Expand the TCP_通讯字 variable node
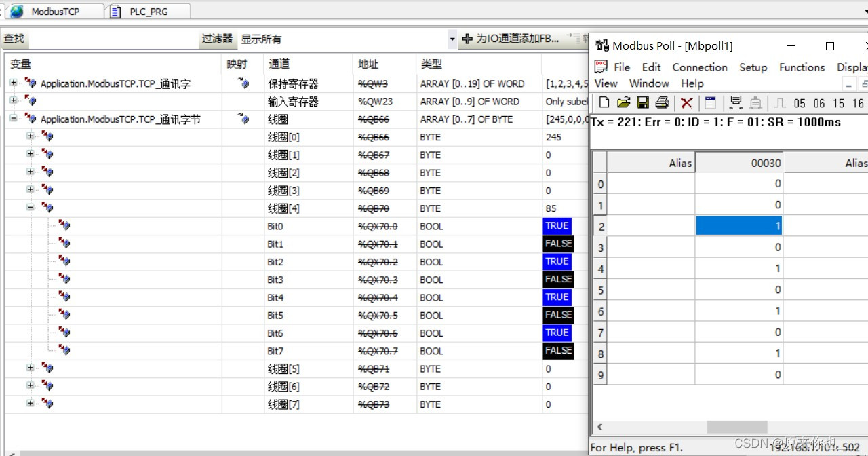 tap(14, 83)
